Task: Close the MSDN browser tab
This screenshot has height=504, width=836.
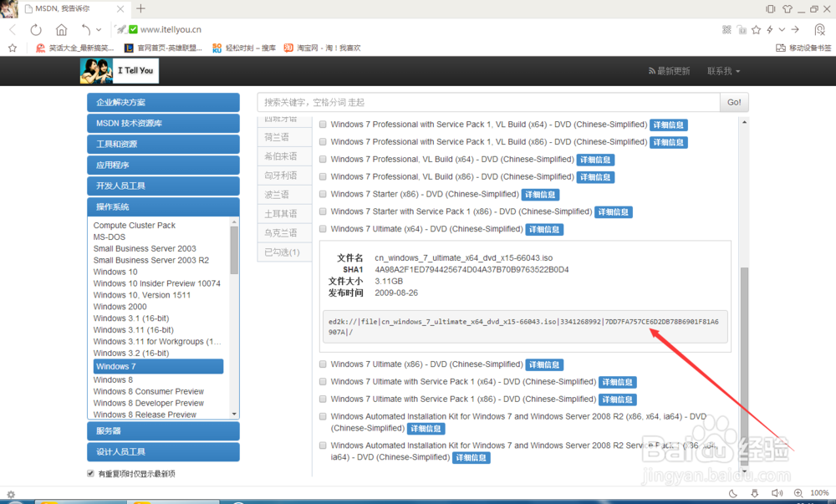Action: (120, 9)
